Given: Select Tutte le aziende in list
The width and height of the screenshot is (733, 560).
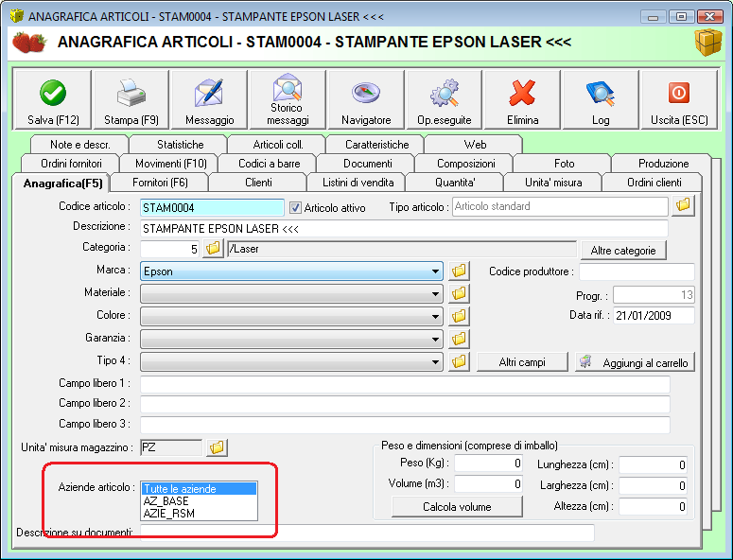Looking at the screenshot, I should pos(200,489).
